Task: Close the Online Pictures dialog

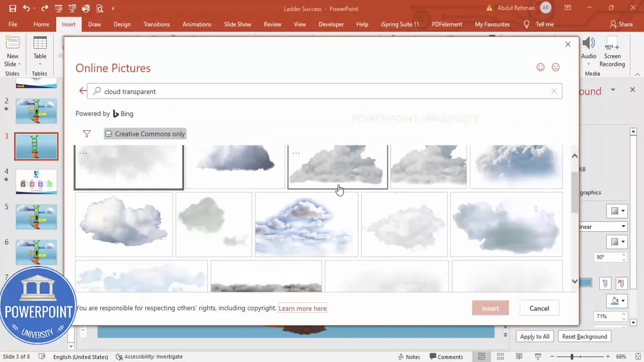Action: (568, 44)
